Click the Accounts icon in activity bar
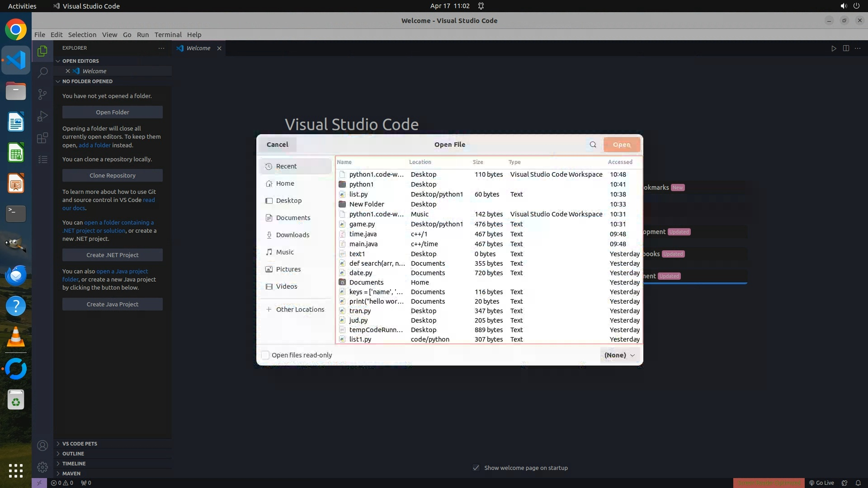This screenshot has width=868, height=488. tap(42, 446)
